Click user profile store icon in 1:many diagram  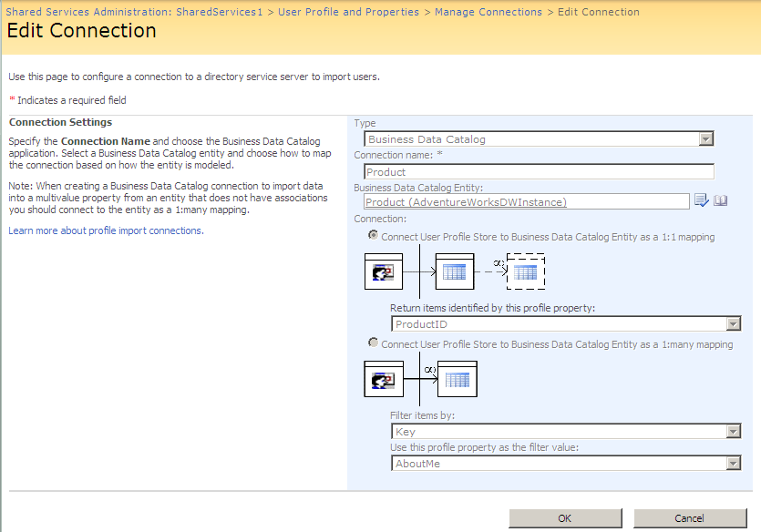[384, 379]
